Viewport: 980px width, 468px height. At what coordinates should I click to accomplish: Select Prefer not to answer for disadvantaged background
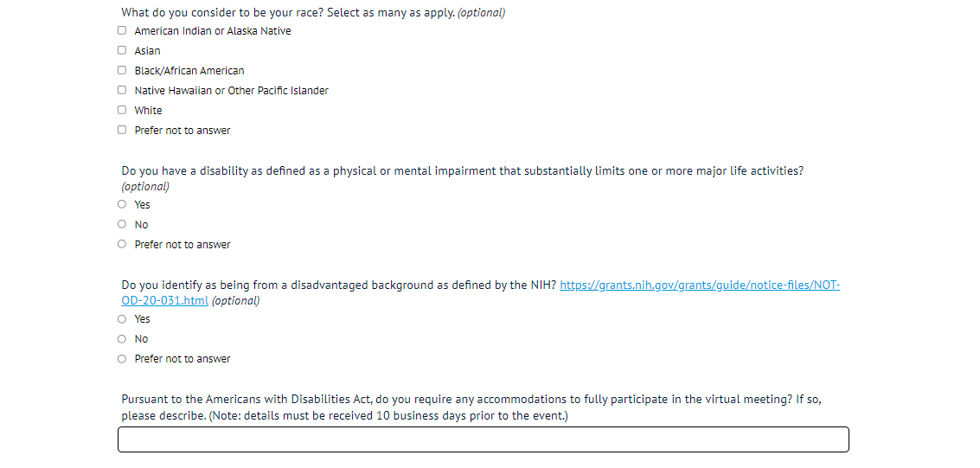tap(122, 359)
